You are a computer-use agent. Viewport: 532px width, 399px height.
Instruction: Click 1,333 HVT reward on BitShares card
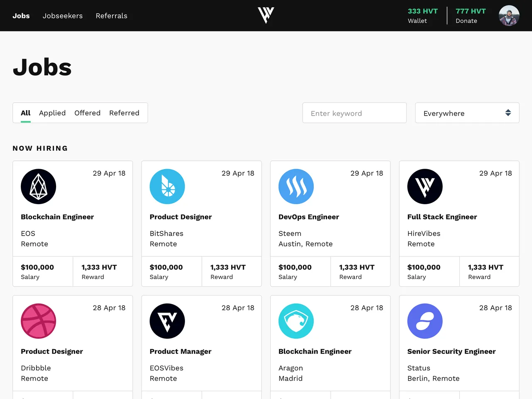click(x=228, y=267)
